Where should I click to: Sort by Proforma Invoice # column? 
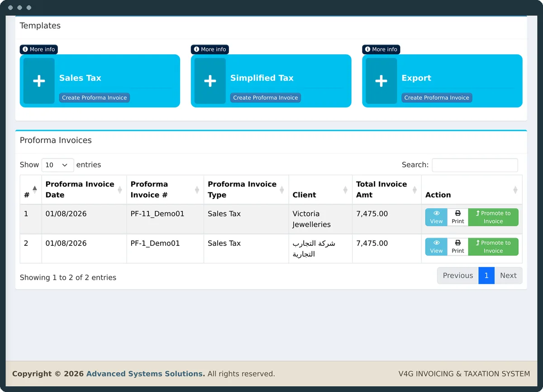165,190
